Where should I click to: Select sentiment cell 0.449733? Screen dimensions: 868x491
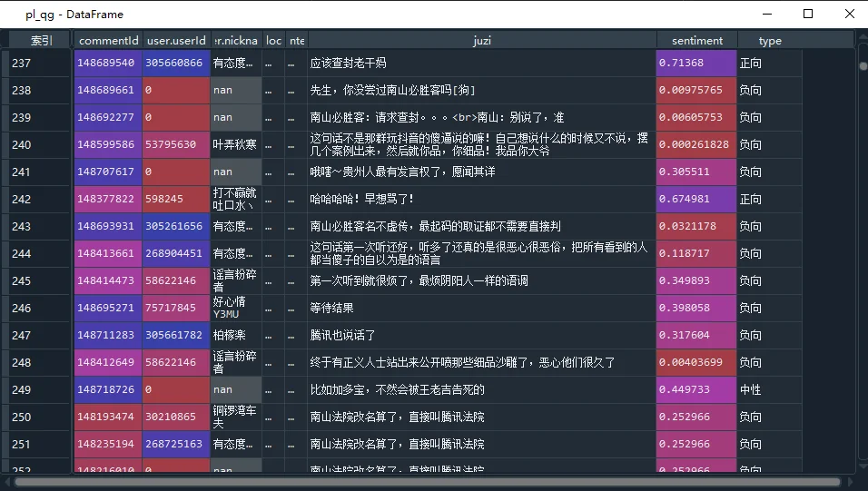coord(696,389)
